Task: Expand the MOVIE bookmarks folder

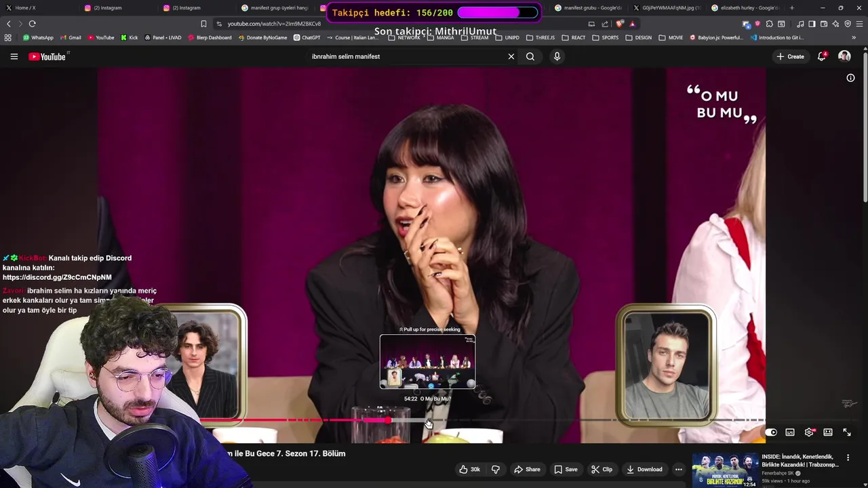Action: (x=671, y=37)
